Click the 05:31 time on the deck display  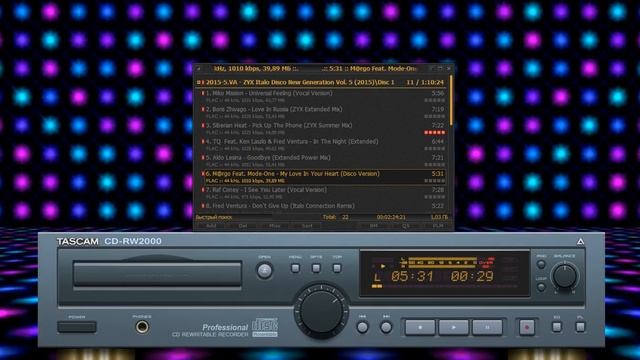point(412,276)
